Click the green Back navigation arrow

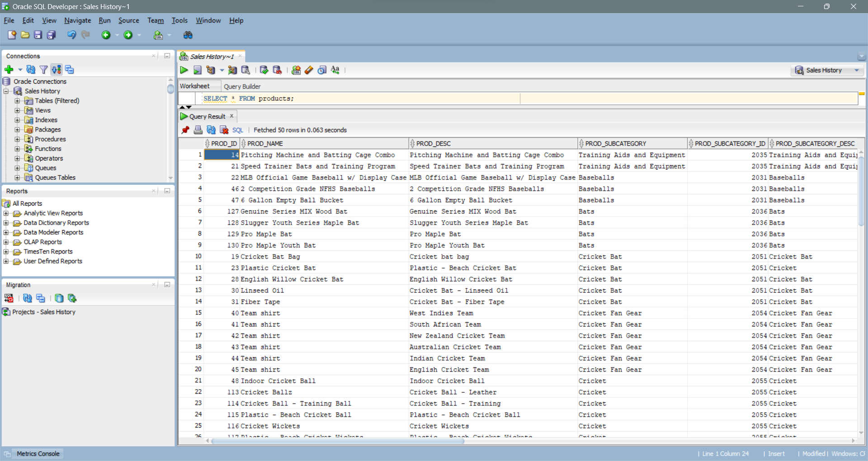click(106, 35)
